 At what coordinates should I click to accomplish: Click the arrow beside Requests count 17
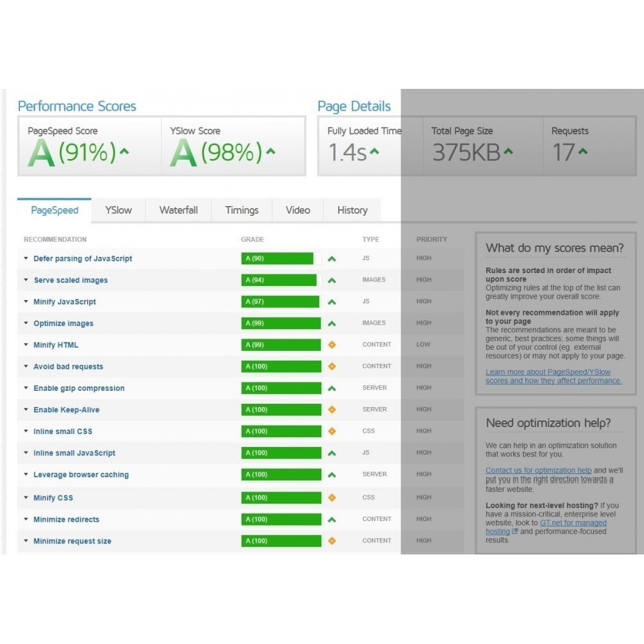(x=583, y=151)
